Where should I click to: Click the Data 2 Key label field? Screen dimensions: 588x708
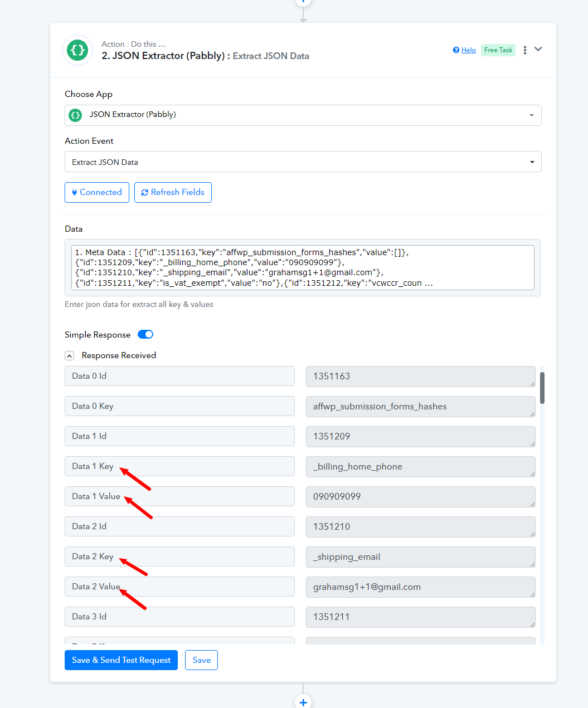click(179, 556)
